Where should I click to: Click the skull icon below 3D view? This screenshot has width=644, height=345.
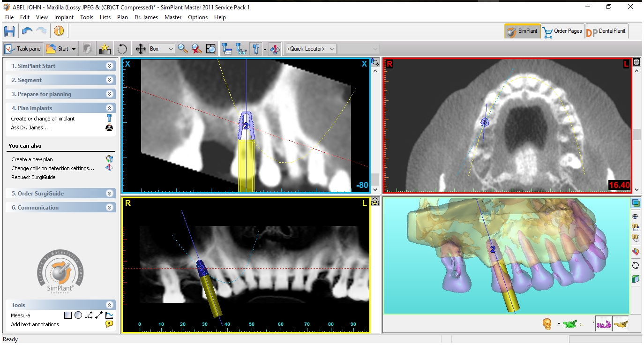[547, 323]
